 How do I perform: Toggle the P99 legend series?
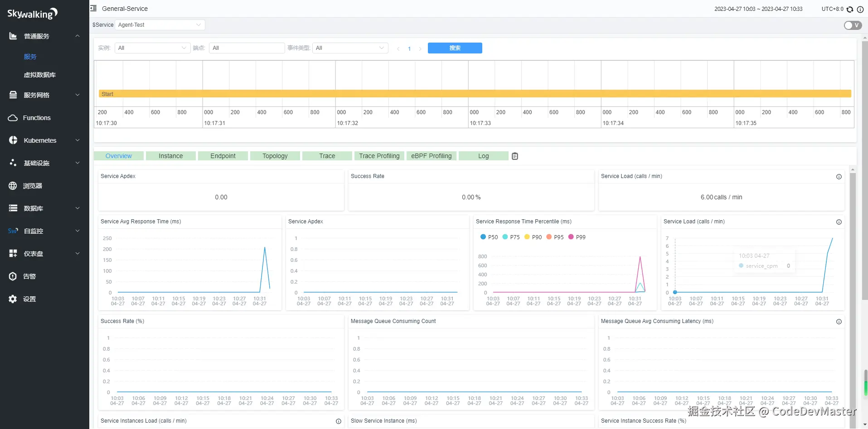(x=577, y=237)
